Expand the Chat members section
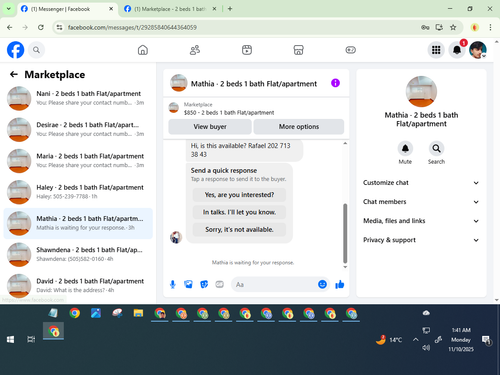The height and width of the screenshot is (375, 500). tap(421, 202)
